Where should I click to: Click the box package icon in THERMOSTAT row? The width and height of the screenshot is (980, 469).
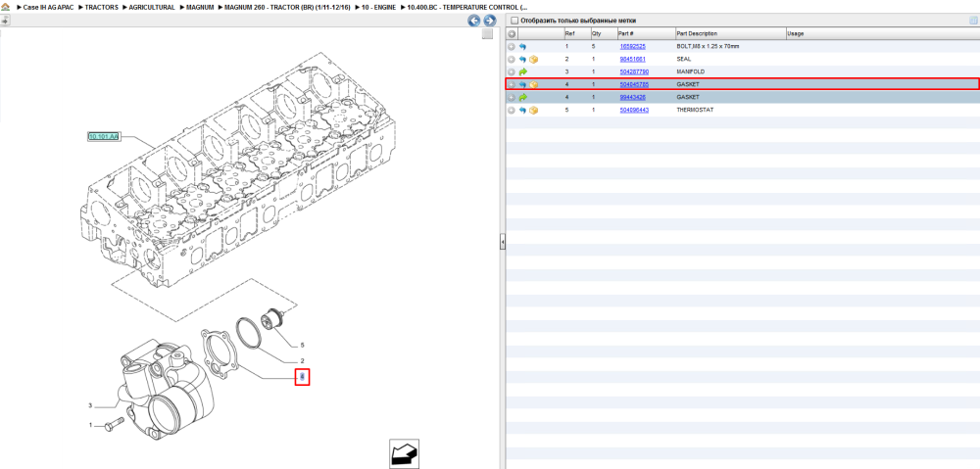click(x=534, y=110)
